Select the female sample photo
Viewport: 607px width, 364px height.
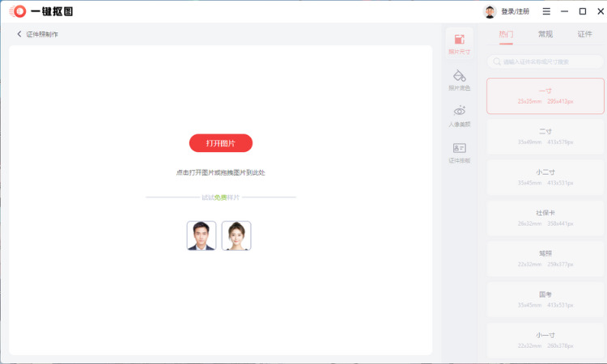coord(236,235)
